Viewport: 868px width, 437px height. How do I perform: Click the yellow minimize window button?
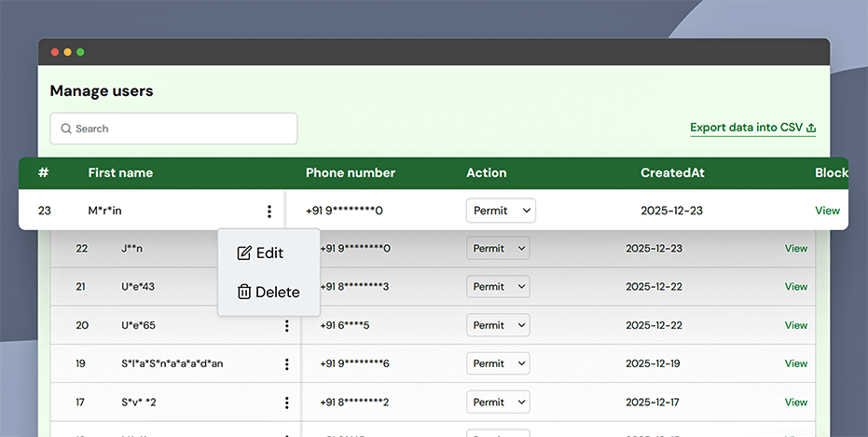[67, 52]
